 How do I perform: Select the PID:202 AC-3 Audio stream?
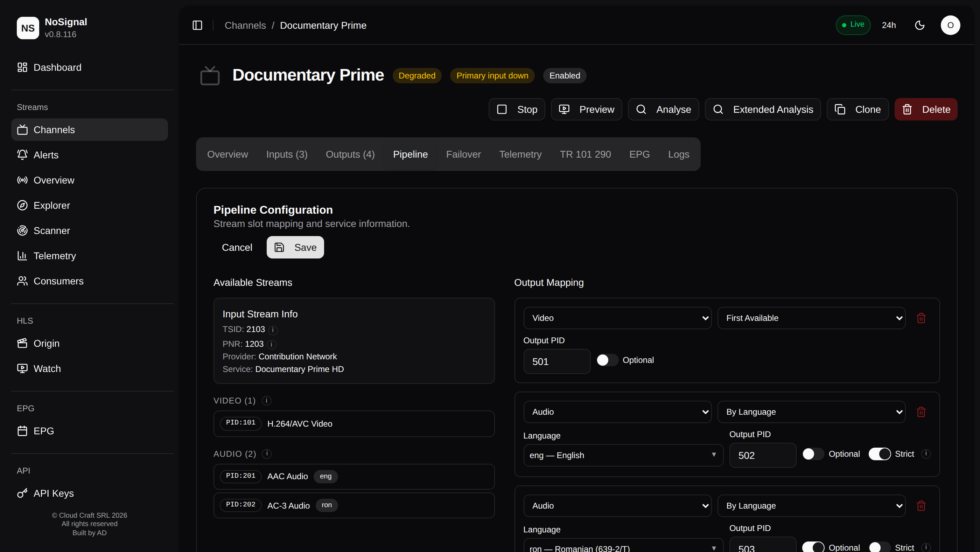[x=354, y=505]
